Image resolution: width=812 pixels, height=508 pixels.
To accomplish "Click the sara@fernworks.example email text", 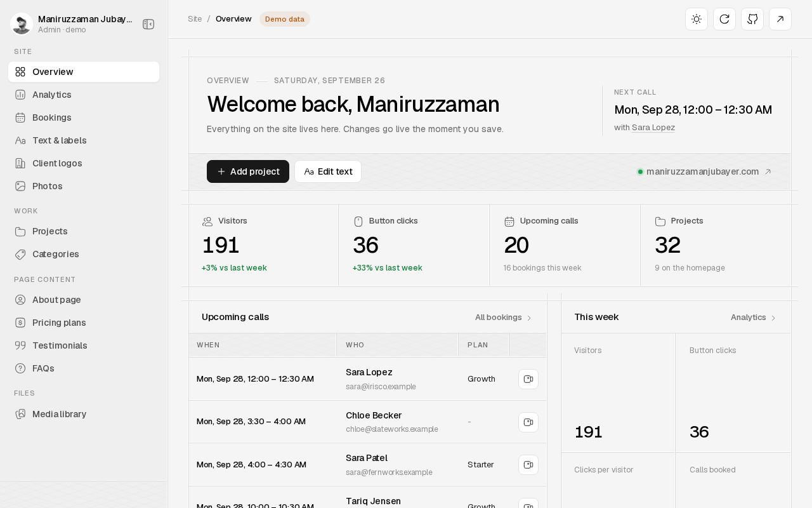I will pos(389,472).
